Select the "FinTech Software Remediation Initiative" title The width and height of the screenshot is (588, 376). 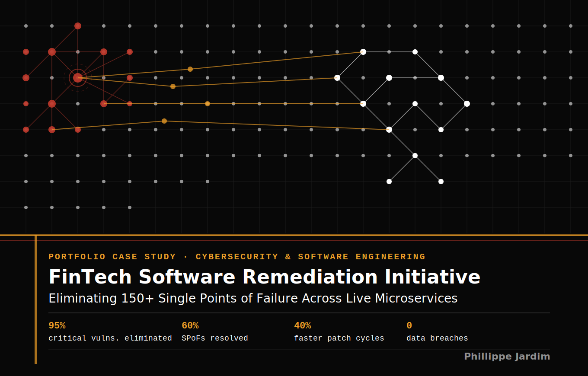click(264, 277)
